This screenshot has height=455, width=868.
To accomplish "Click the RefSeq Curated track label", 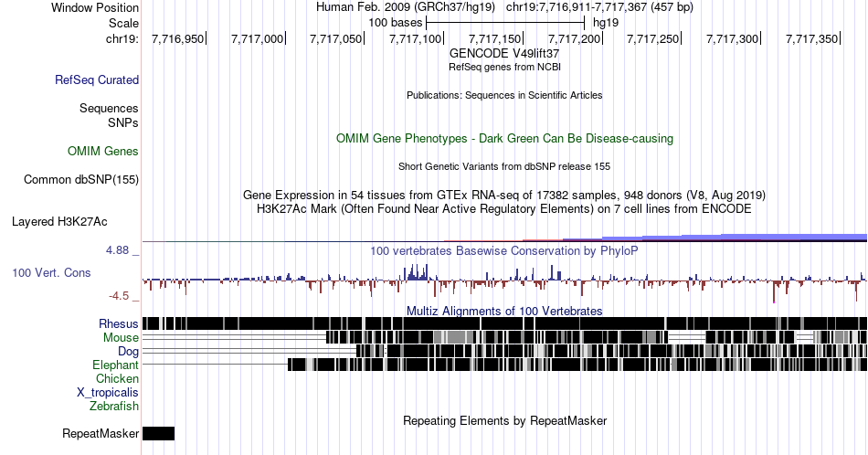I will [97, 79].
